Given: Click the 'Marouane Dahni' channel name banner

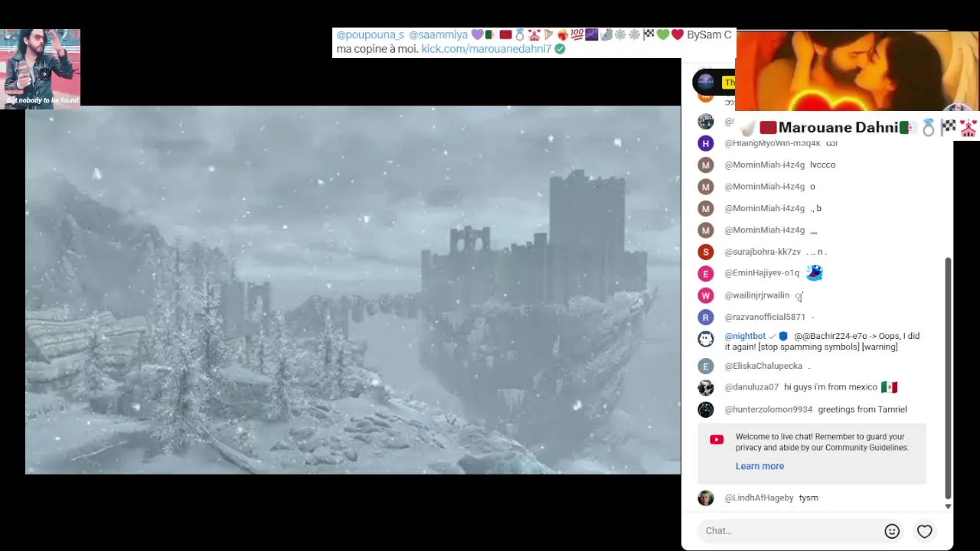Looking at the screenshot, I should pyautogui.click(x=838, y=128).
